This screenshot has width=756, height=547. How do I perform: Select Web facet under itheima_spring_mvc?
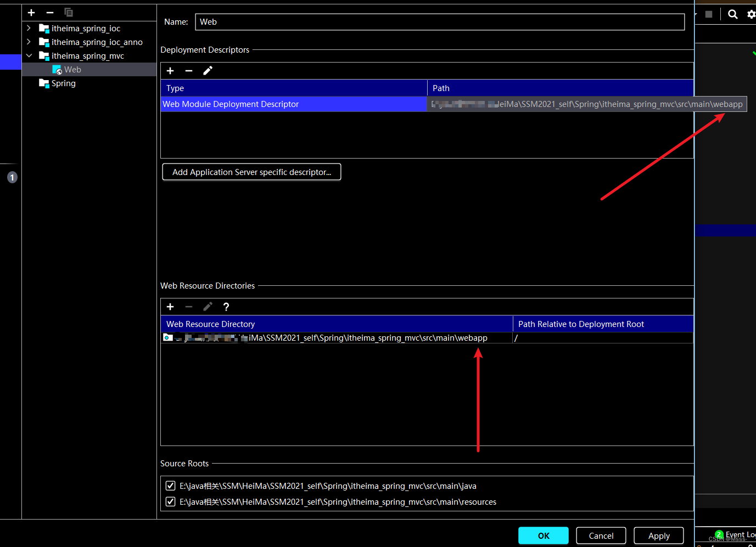tap(72, 70)
